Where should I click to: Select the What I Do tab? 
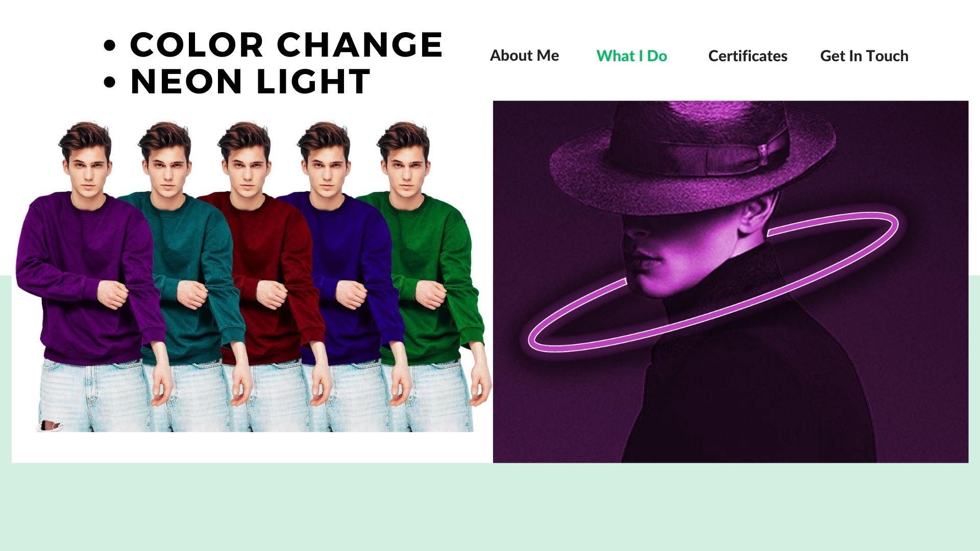(x=631, y=56)
